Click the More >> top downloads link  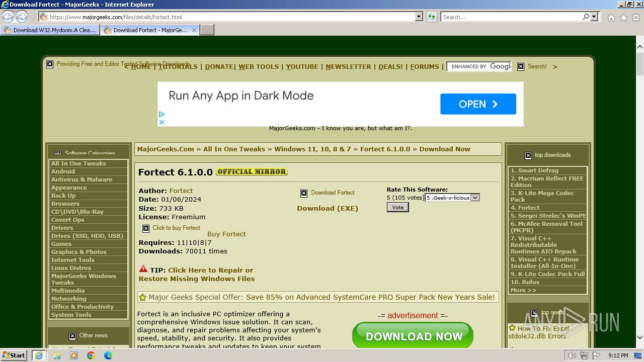click(x=523, y=290)
